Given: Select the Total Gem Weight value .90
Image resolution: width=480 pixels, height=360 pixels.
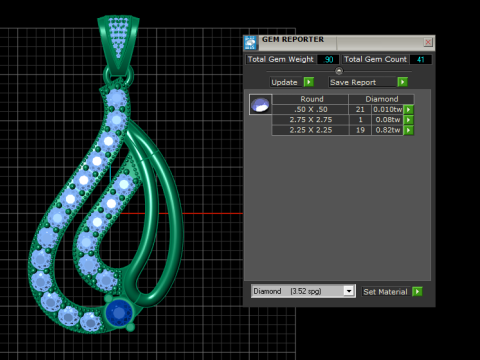Looking at the screenshot, I should click(328, 59).
